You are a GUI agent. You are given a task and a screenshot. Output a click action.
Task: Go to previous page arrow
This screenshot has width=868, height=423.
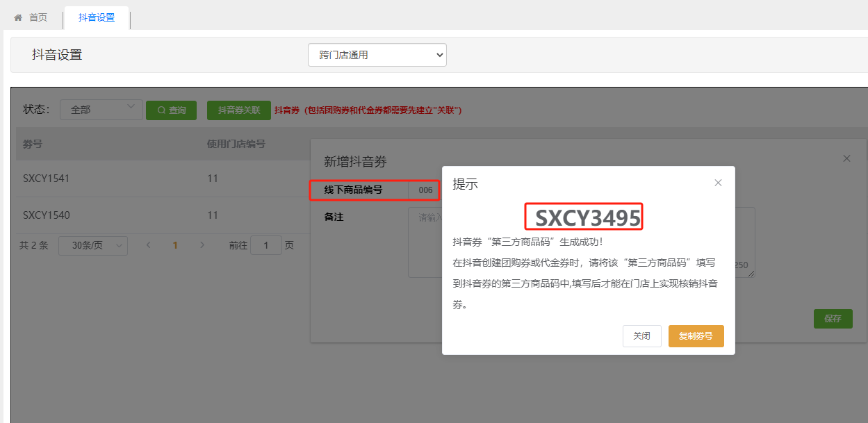pyautogui.click(x=148, y=245)
